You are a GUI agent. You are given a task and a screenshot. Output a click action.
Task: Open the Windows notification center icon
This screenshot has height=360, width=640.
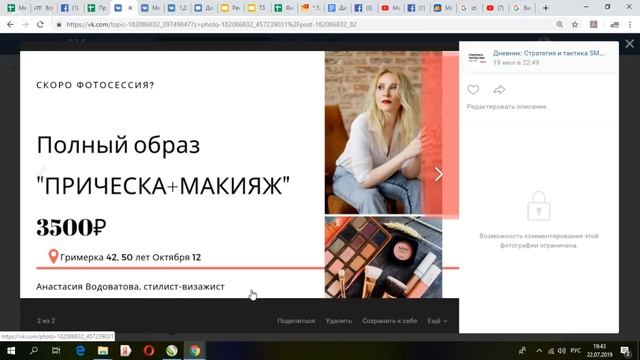click(x=625, y=351)
